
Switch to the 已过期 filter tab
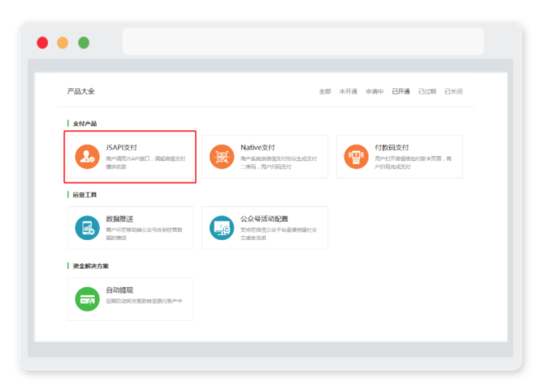tap(427, 92)
